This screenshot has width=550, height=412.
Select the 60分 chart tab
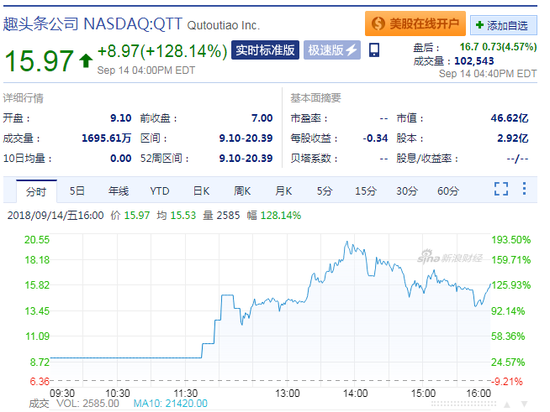(448, 191)
